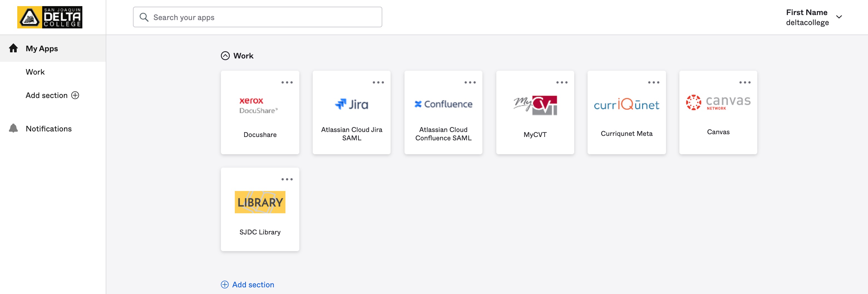Open the SJDC Library three-dot menu
Image resolution: width=868 pixels, height=294 pixels.
pos(287,179)
